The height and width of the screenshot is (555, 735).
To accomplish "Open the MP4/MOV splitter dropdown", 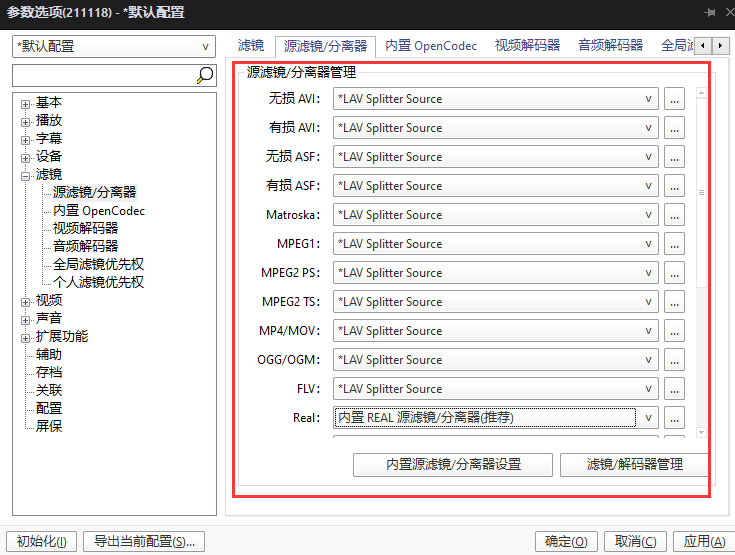I will [x=495, y=331].
